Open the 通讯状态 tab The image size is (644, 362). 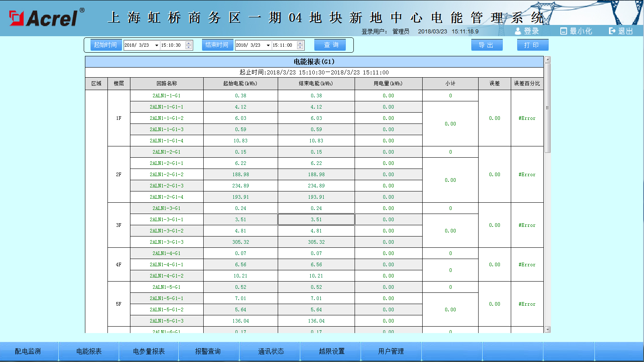pyautogui.click(x=271, y=351)
